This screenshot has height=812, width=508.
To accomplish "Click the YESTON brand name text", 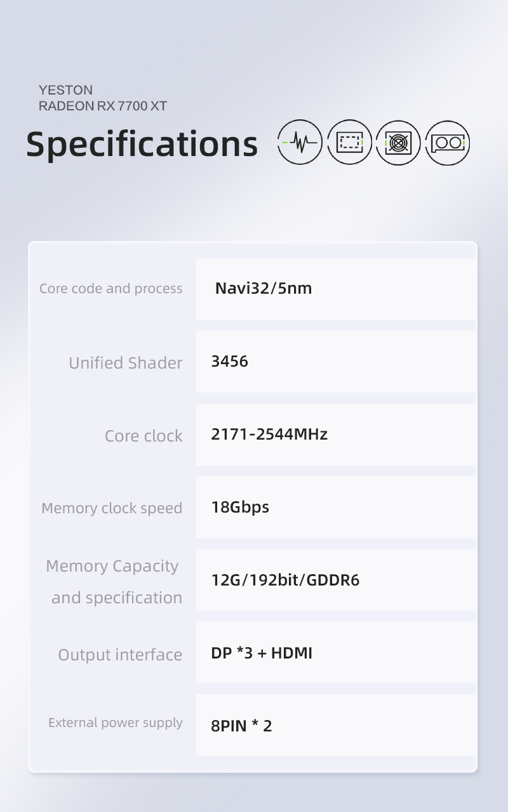I will (65, 90).
